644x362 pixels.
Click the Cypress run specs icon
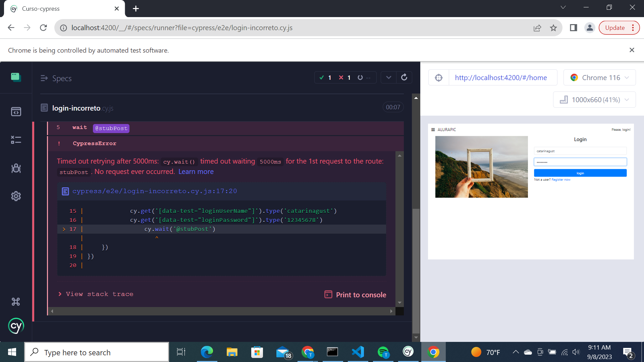click(16, 112)
